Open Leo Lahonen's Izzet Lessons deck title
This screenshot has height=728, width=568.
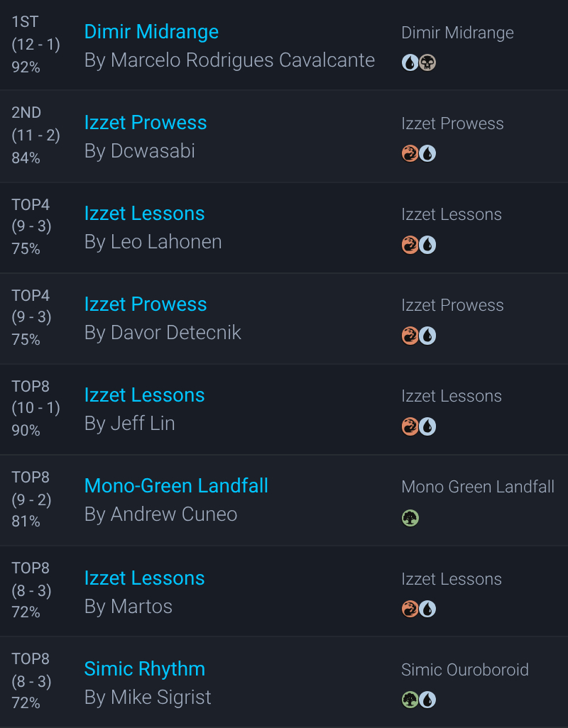144,214
